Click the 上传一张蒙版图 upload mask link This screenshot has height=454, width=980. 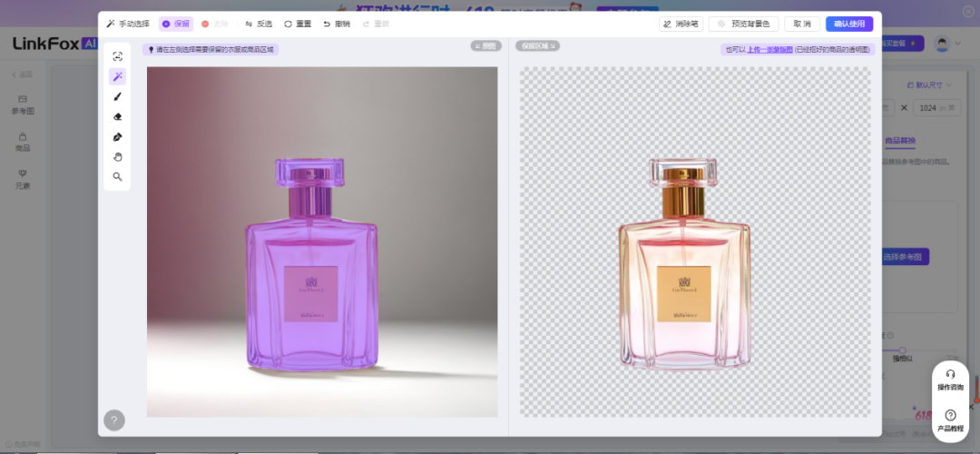pos(769,50)
